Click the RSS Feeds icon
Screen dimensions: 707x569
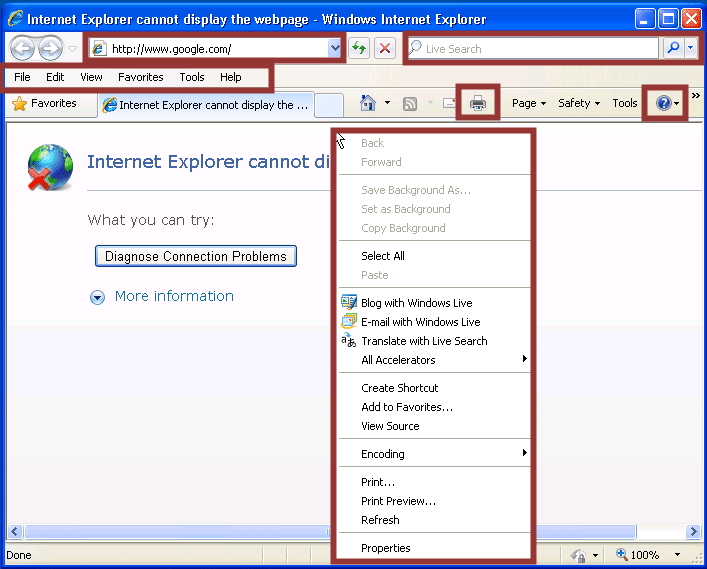point(410,103)
